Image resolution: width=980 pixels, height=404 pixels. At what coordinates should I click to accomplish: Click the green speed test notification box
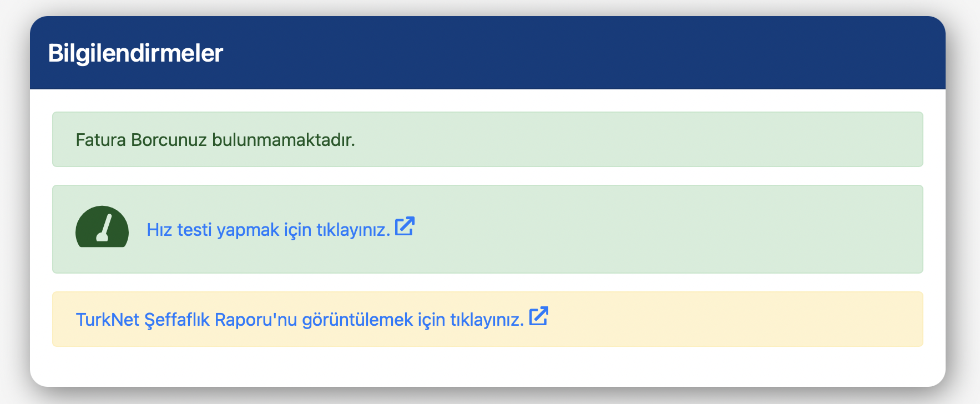pyautogui.click(x=488, y=229)
